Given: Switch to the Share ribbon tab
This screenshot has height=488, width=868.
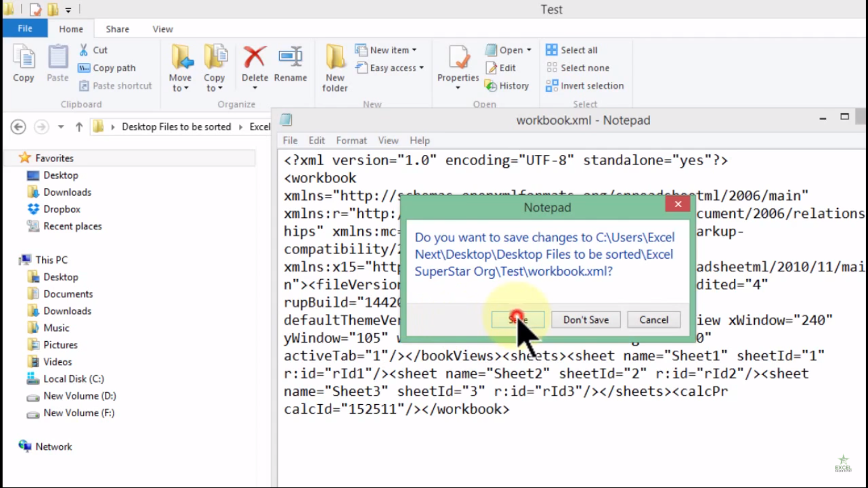Looking at the screenshot, I should (x=118, y=29).
